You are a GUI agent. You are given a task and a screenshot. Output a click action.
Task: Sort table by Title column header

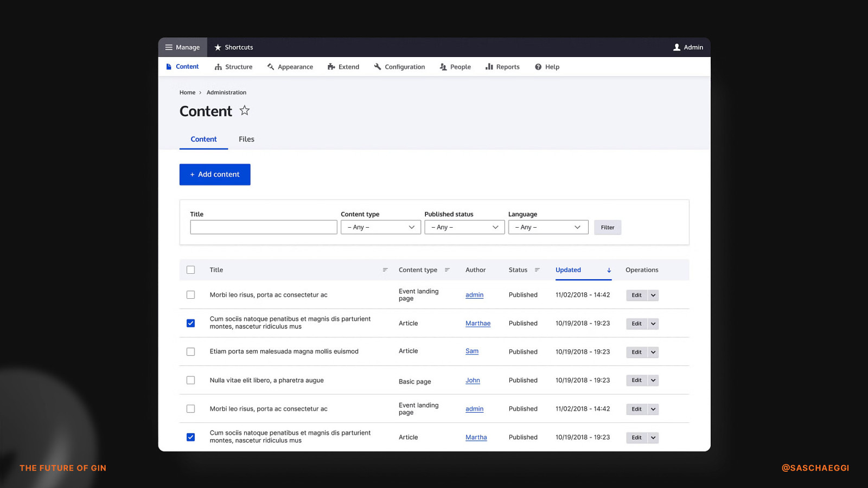click(x=216, y=270)
